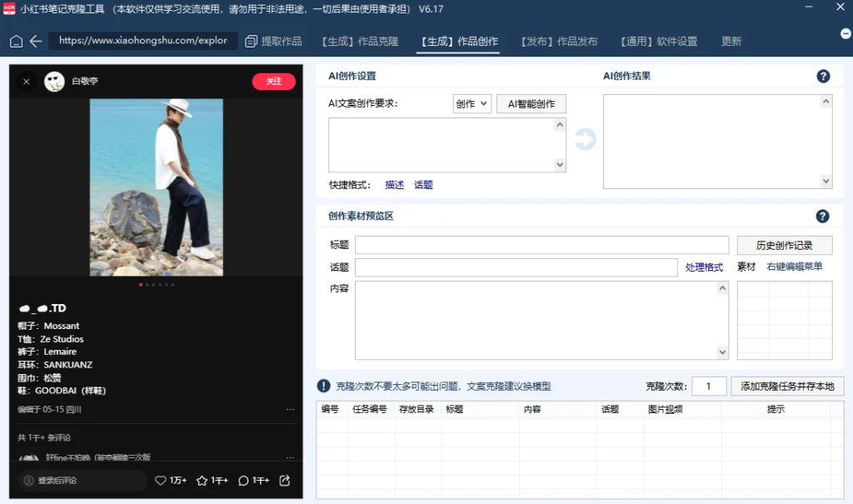Click the AI智能创作 button
The image size is (853, 504).
(531, 104)
